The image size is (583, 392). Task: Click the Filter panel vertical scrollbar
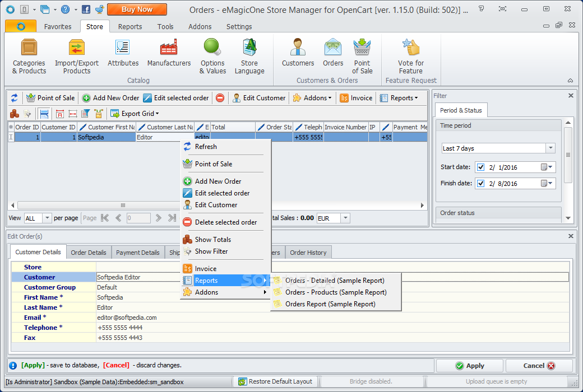tap(568, 155)
